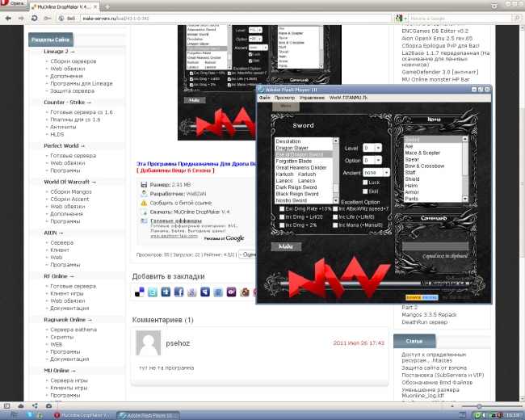The image size is (525, 420).
Task: Click the Digg share icon
Action: click(166, 292)
